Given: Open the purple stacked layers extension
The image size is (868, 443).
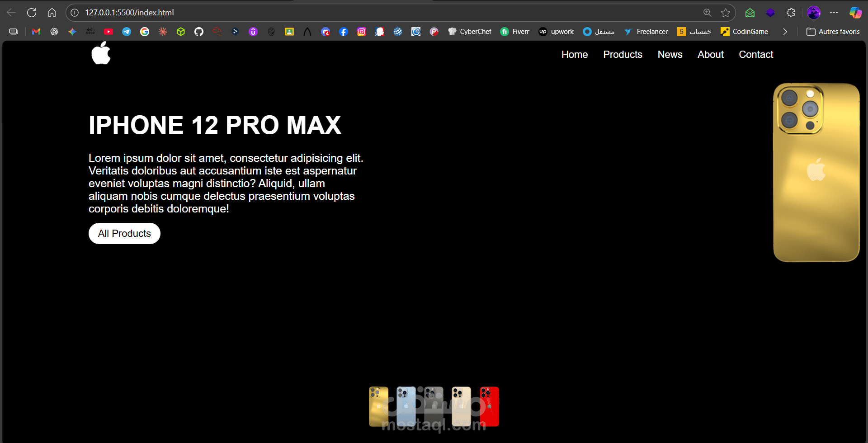Looking at the screenshot, I should point(770,13).
